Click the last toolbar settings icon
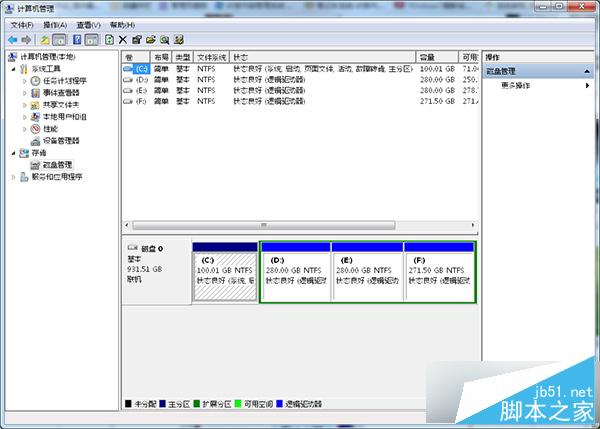This screenshot has height=429, width=600. click(179, 40)
